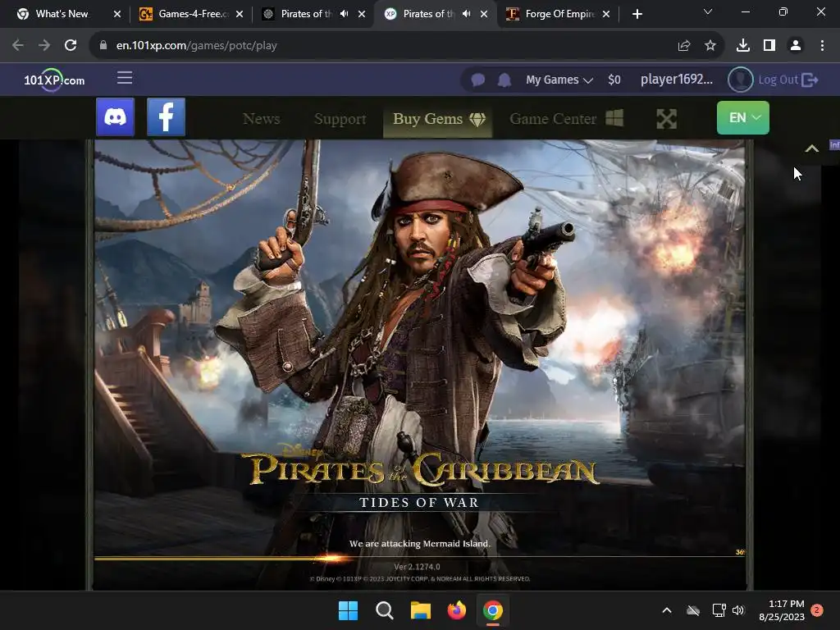View site security lock info
The image size is (840, 630).
click(103, 46)
